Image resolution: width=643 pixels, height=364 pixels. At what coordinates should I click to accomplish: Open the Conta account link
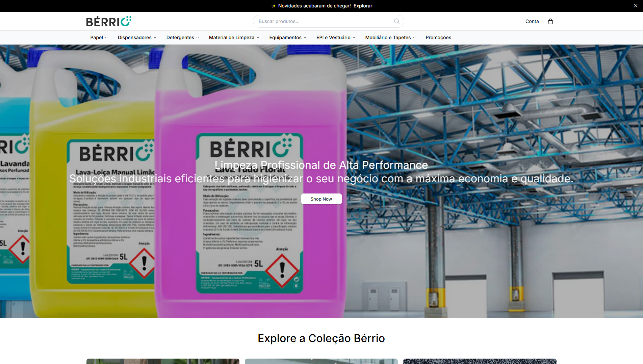coord(532,21)
